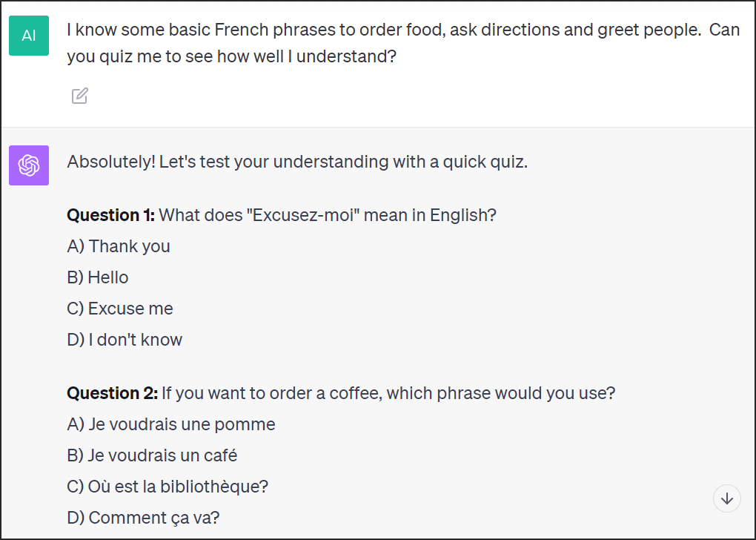Click the edit message pencil icon

(79, 96)
